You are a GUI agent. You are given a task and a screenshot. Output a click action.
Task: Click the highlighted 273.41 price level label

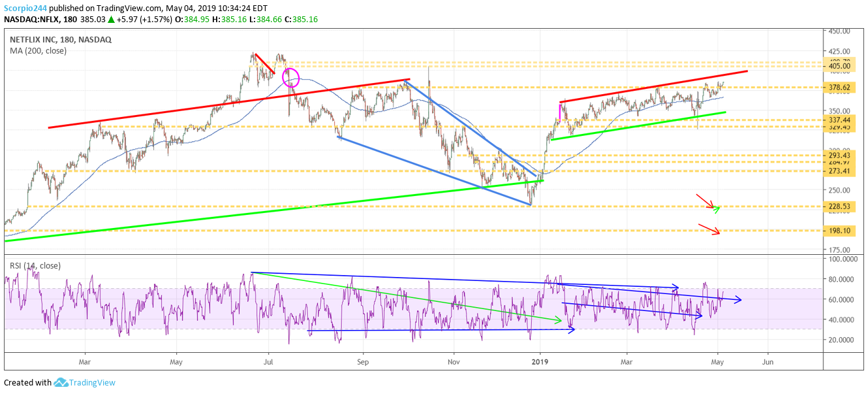838,171
